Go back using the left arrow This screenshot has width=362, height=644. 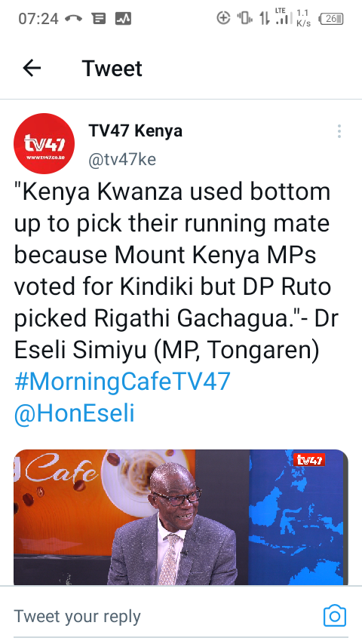[x=32, y=68]
